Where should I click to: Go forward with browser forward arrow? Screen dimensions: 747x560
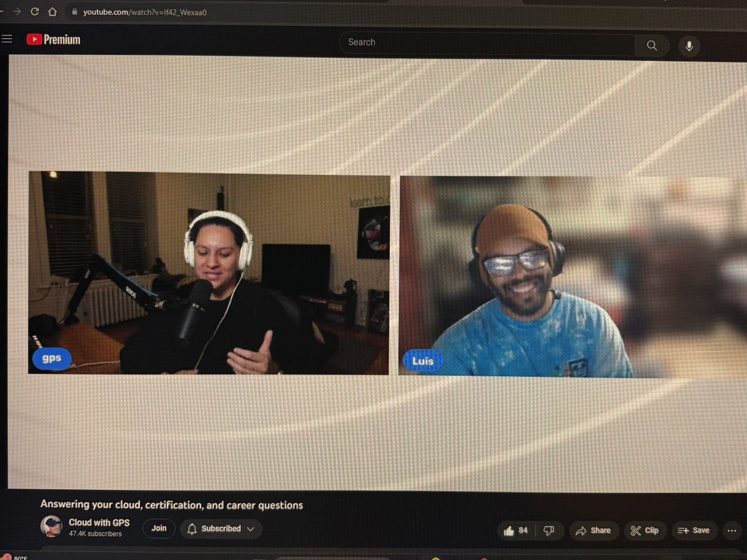(17, 11)
